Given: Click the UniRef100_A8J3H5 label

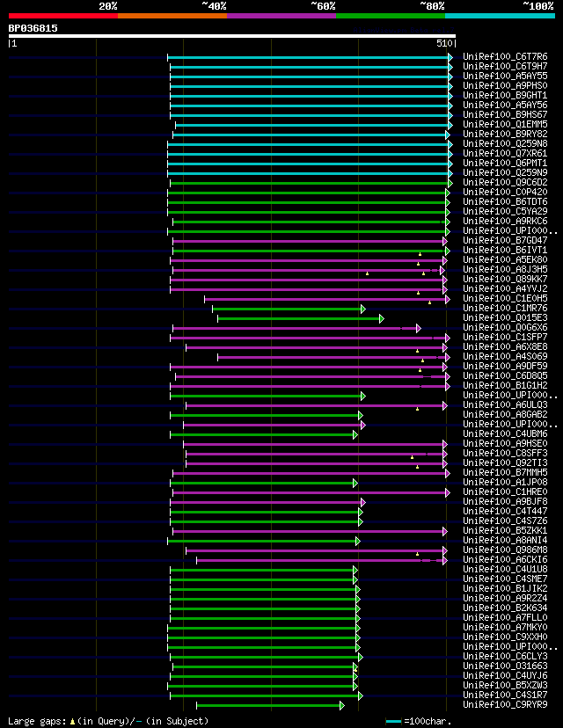Looking at the screenshot, I should [x=505, y=270].
